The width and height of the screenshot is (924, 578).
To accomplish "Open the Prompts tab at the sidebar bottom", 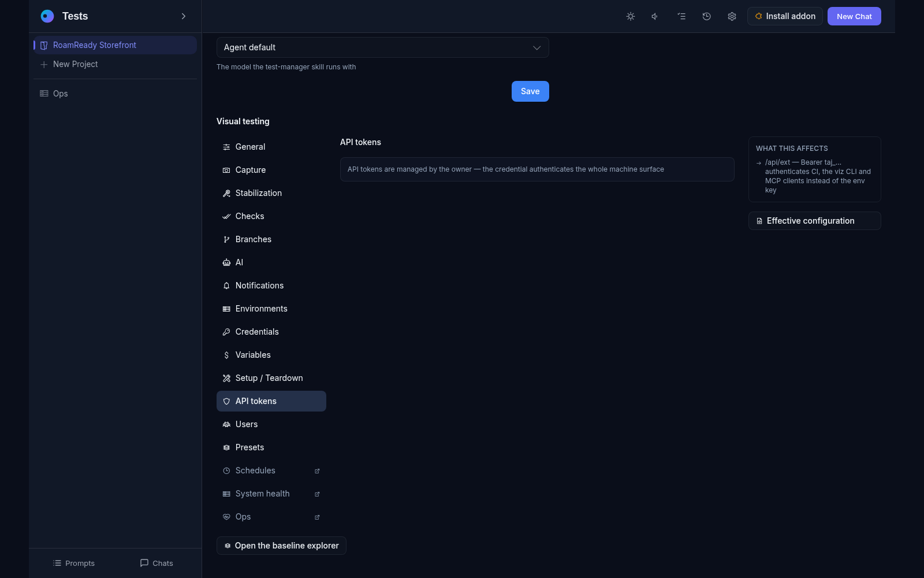I will (73, 563).
